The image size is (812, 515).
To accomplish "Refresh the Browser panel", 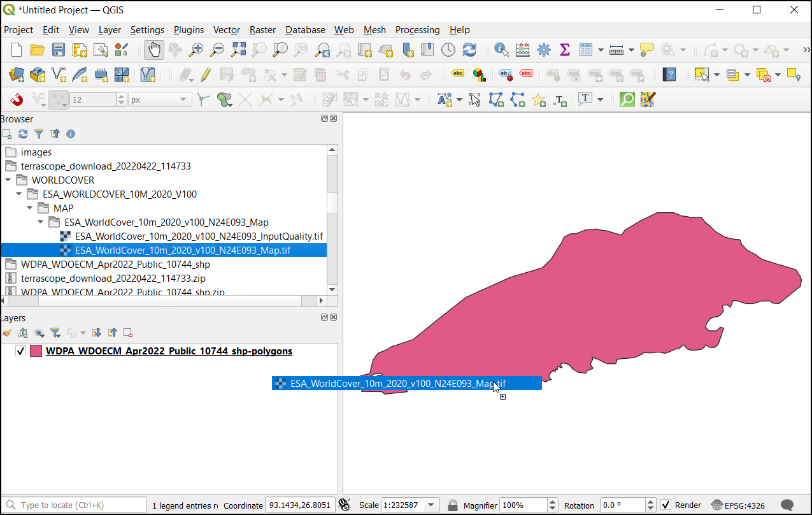I will tap(23, 134).
